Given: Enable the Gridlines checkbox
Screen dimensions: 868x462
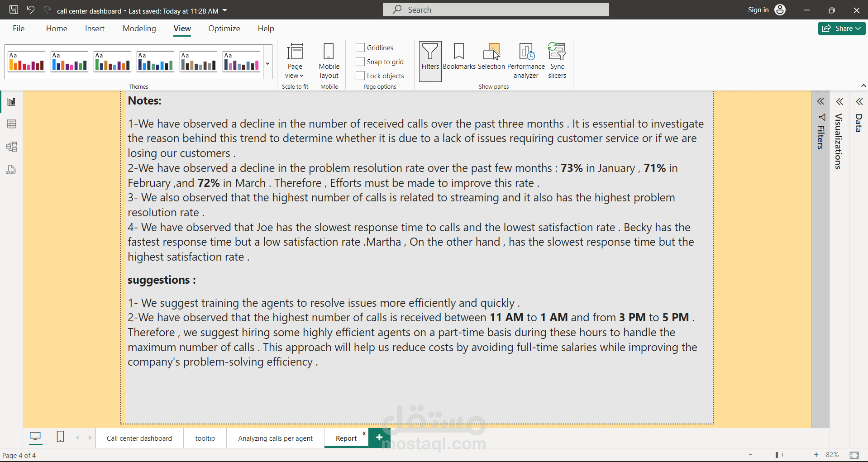Looking at the screenshot, I should click(x=360, y=48).
